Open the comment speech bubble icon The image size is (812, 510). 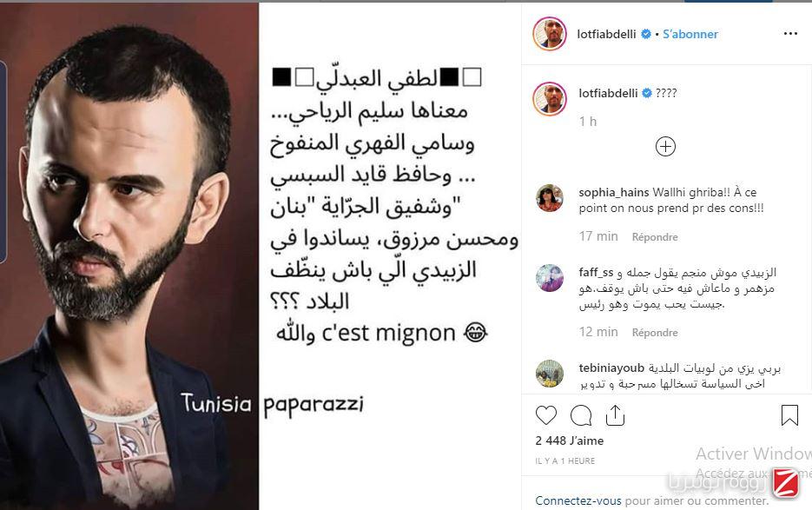pos(581,415)
